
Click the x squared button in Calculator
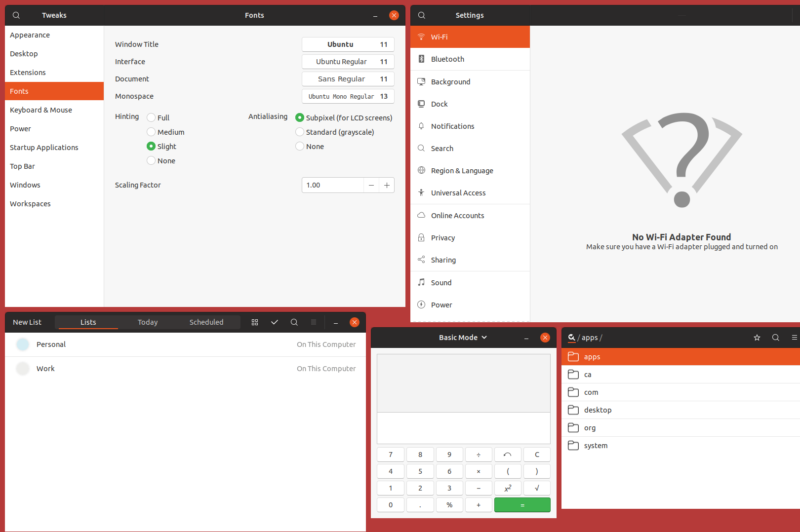(x=508, y=488)
